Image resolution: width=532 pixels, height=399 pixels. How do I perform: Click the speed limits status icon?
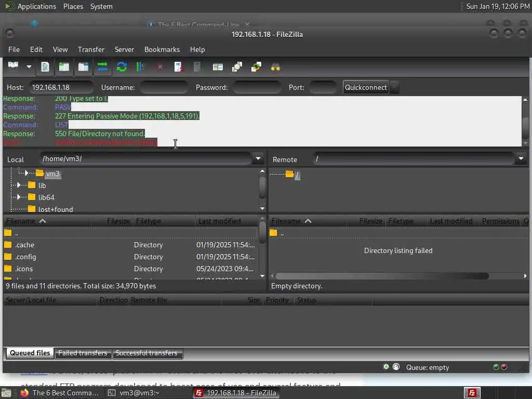[x=396, y=367]
